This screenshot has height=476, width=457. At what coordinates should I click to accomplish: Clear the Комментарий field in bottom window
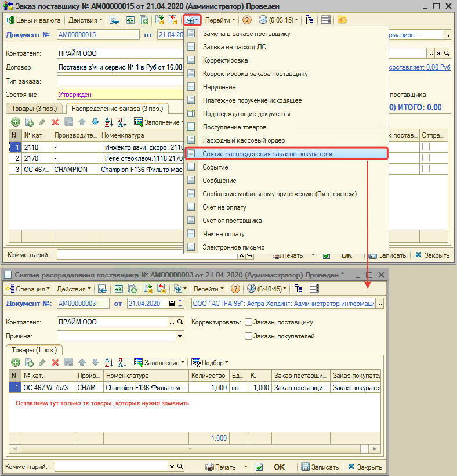coord(172,467)
